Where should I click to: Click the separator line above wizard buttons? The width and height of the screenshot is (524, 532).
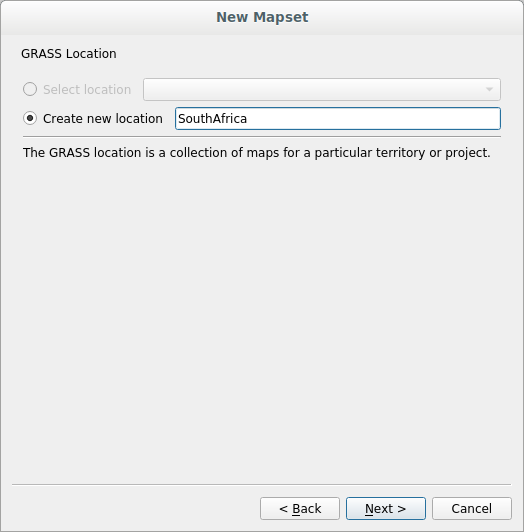(261, 484)
